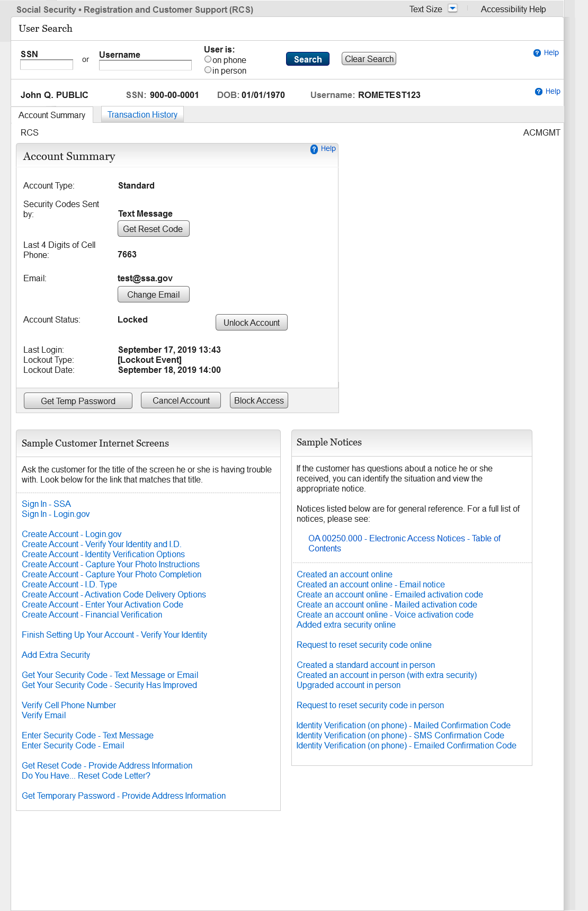Click the Clear Search button
This screenshot has width=588, height=911.
369,59
